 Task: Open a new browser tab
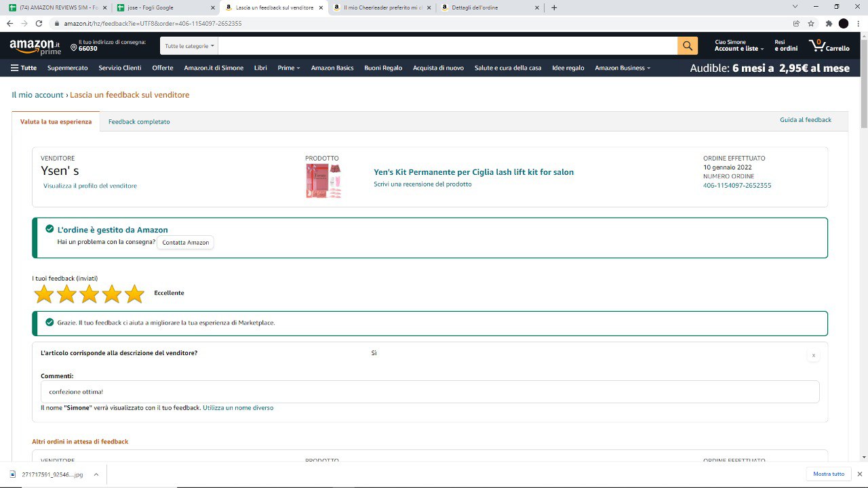click(554, 7)
